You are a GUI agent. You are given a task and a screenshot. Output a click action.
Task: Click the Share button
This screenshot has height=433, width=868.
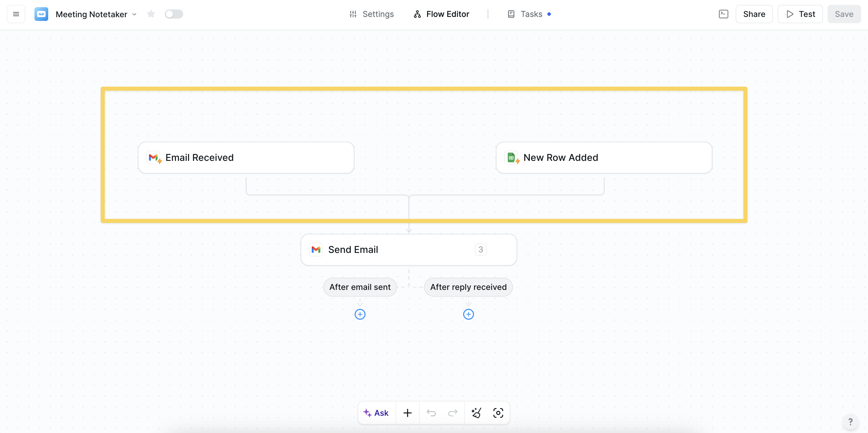tap(754, 14)
